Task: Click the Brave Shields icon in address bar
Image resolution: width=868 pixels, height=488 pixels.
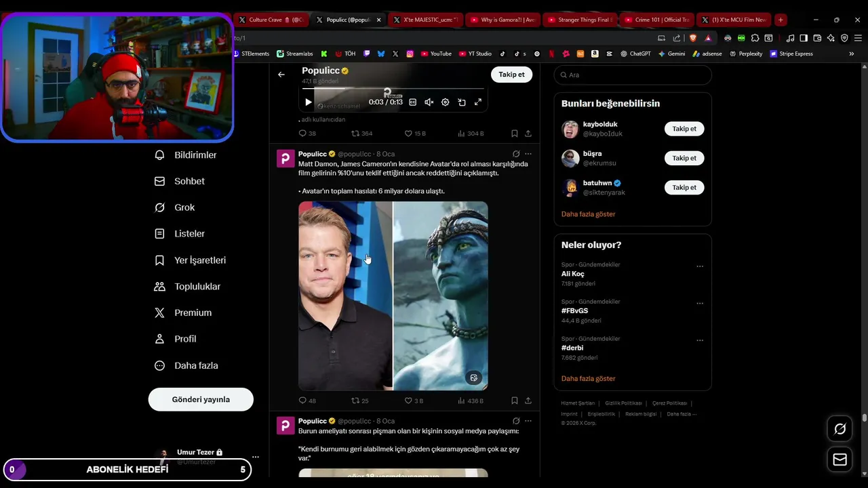Action: pos(693,38)
